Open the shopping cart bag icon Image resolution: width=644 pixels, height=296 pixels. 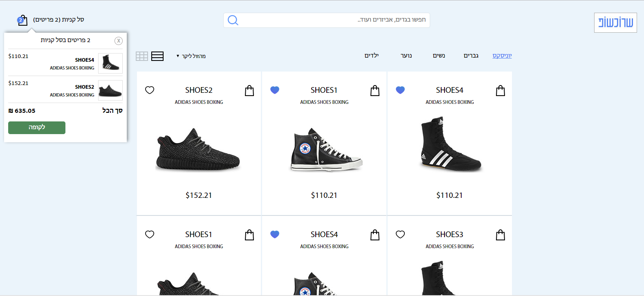(22, 20)
